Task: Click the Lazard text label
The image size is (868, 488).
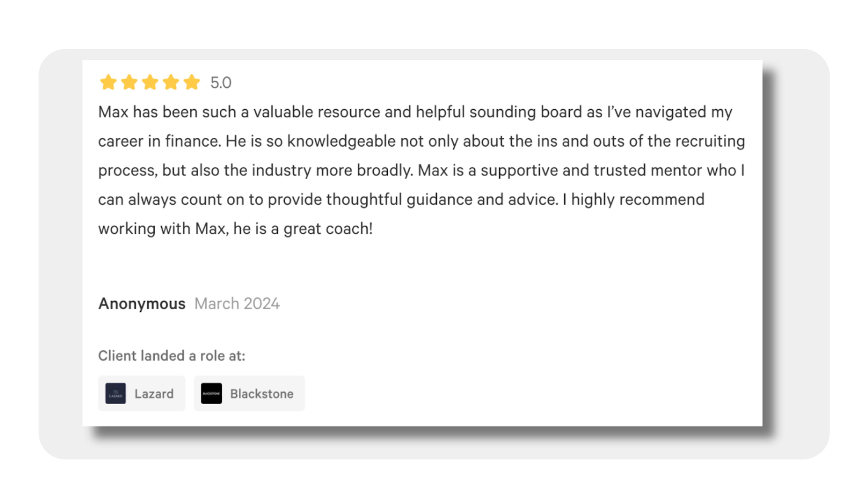Action: (x=154, y=394)
